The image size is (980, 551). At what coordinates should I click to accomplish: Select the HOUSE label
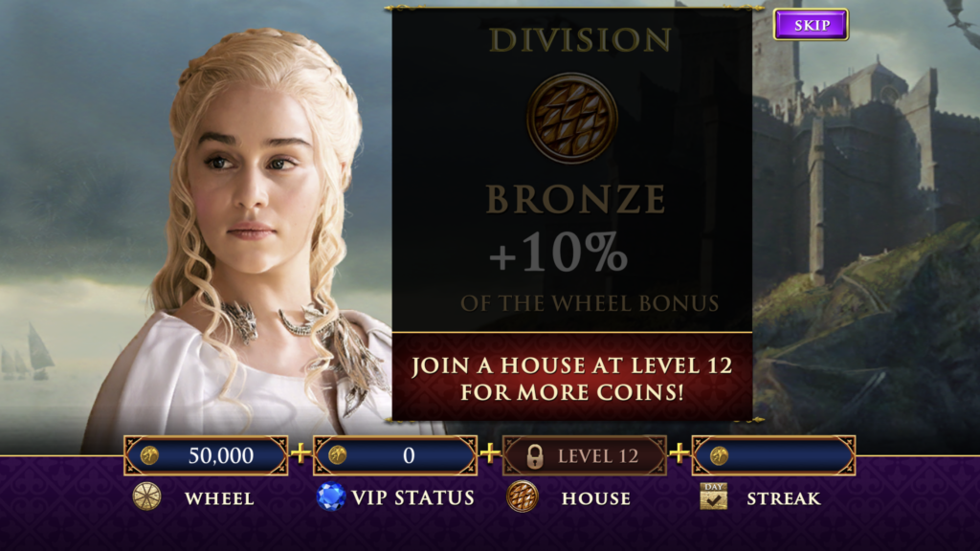pos(596,498)
